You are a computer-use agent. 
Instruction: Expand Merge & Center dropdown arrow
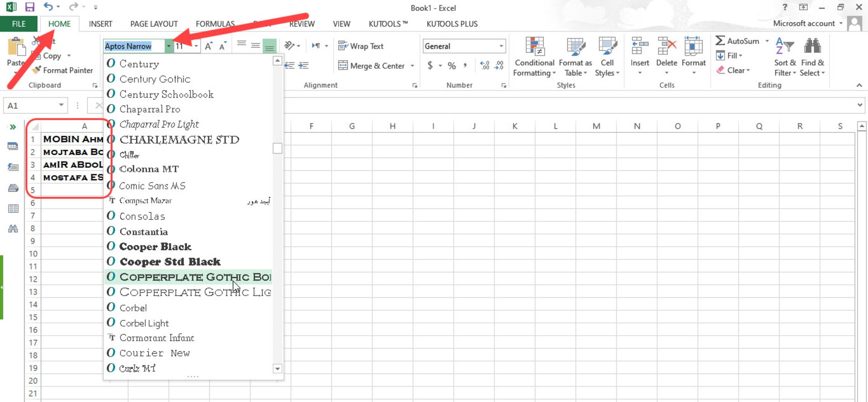(412, 66)
